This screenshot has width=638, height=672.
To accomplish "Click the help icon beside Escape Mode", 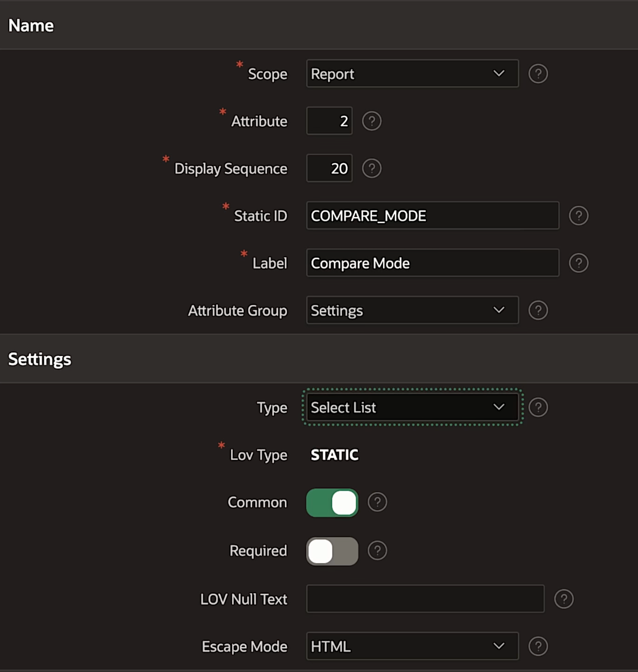I will pos(538,646).
